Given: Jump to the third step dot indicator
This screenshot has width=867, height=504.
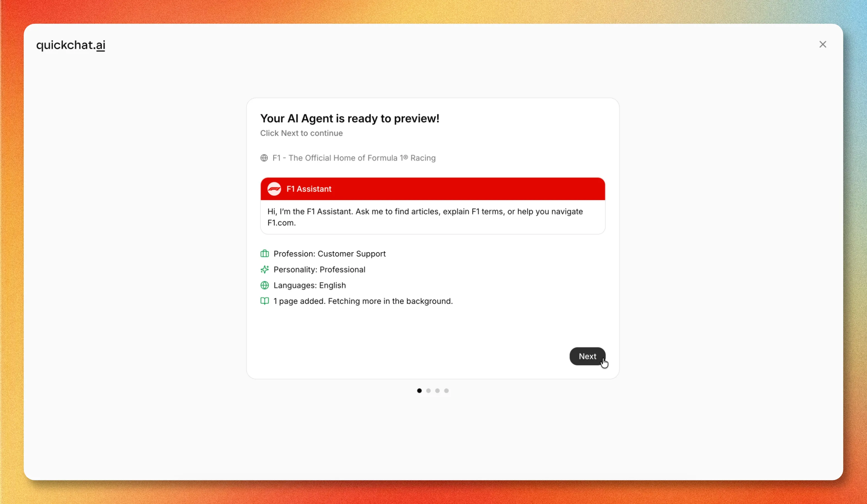Looking at the screenshot, I should coord(437,391).
